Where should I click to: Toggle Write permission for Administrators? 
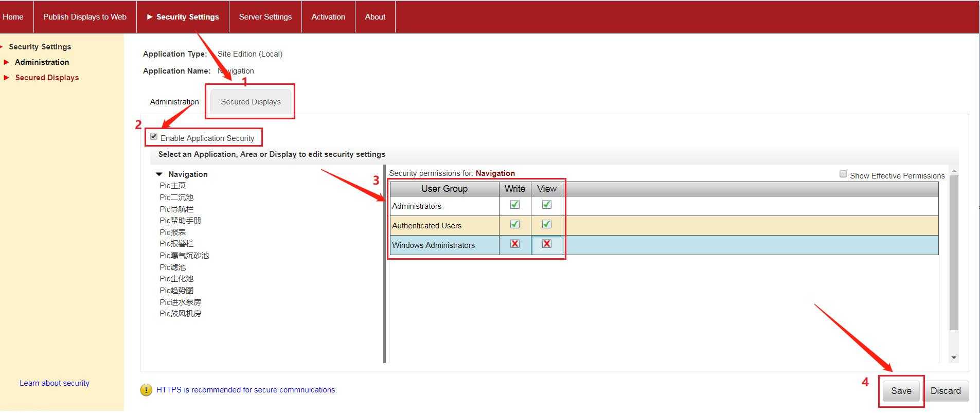[514, 205]
